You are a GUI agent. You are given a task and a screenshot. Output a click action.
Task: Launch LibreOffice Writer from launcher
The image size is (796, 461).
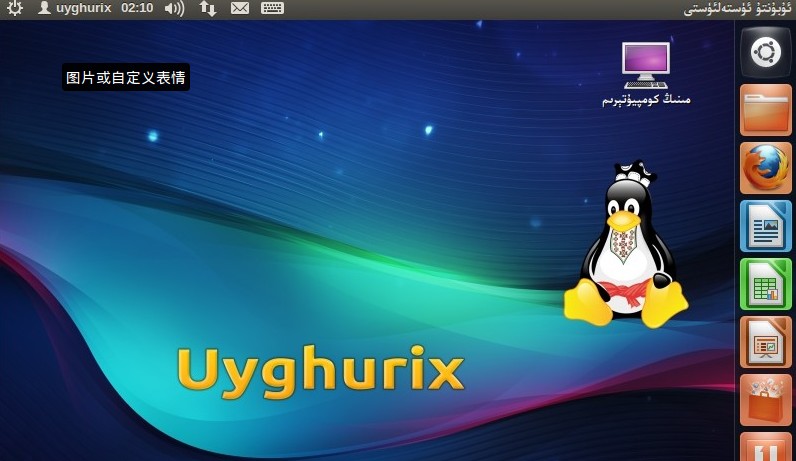pos(766,226)
